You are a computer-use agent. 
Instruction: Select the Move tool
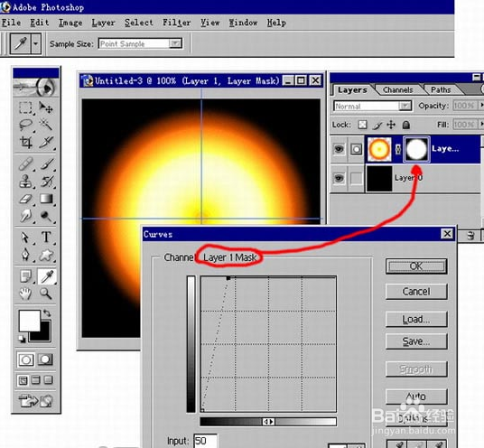(46, 107)
